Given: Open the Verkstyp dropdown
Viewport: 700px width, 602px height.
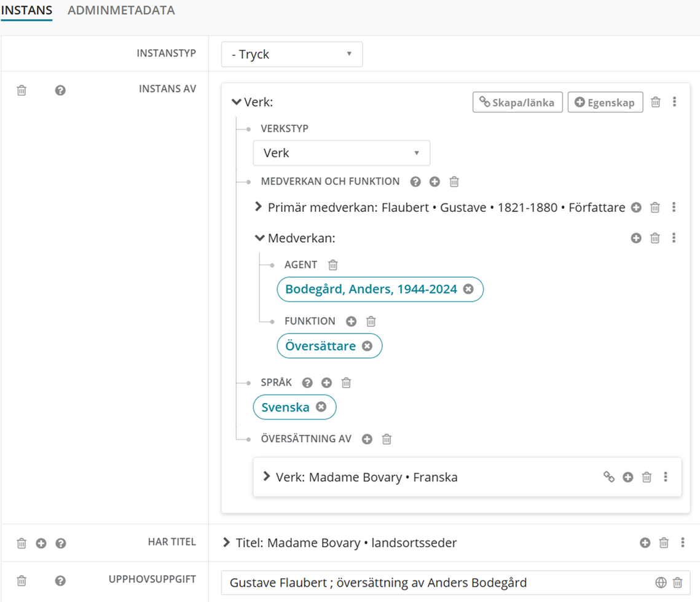Looking at the screenshot, I should click(x=341, y=153).
